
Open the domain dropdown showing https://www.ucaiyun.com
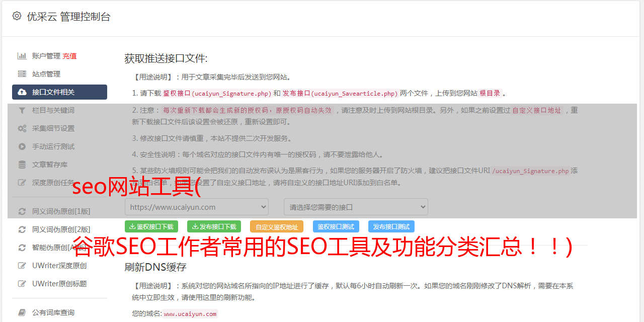197,207
